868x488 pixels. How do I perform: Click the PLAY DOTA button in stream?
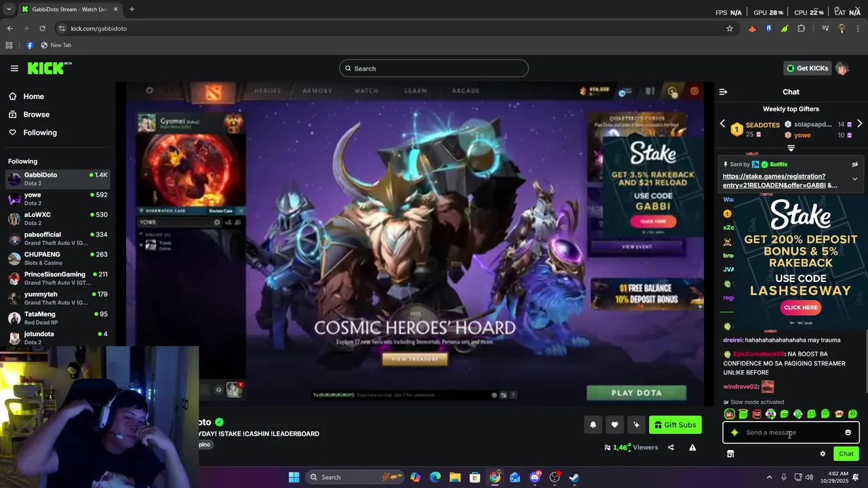[637, 393]
